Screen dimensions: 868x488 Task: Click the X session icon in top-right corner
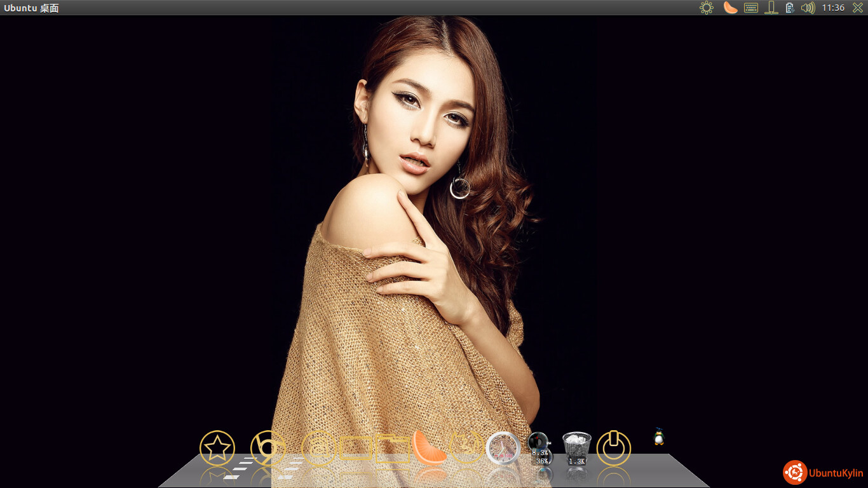point(857,8)
